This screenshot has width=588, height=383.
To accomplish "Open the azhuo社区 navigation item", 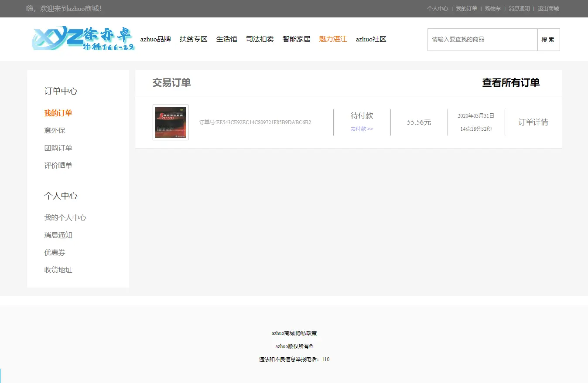I will click(370, 39).
